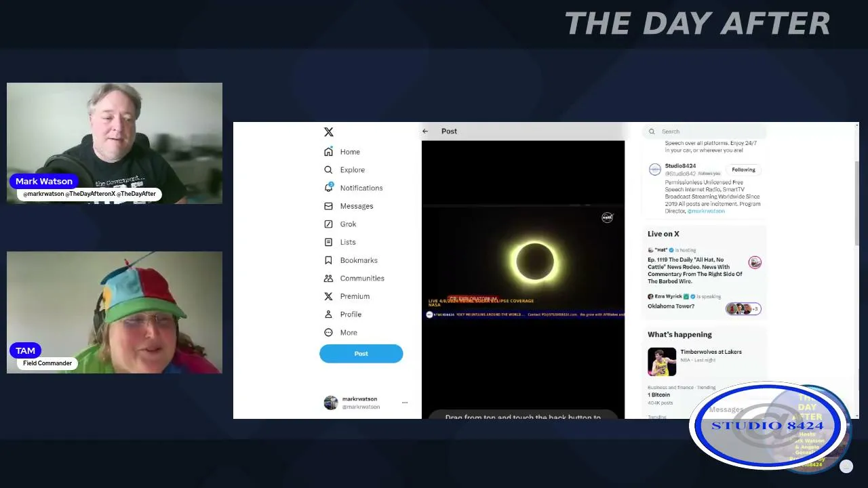This screenshot has width=868, height=488.
Task: Click the page vertical scrollbar
Action: pos(856,203)
